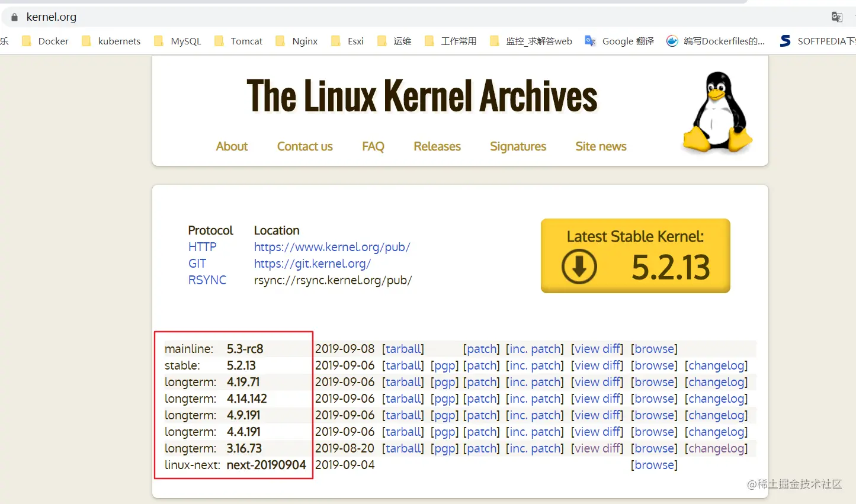
Task: Open the SOFTPEDIA bookmark
Action: (x=817, y=41)
